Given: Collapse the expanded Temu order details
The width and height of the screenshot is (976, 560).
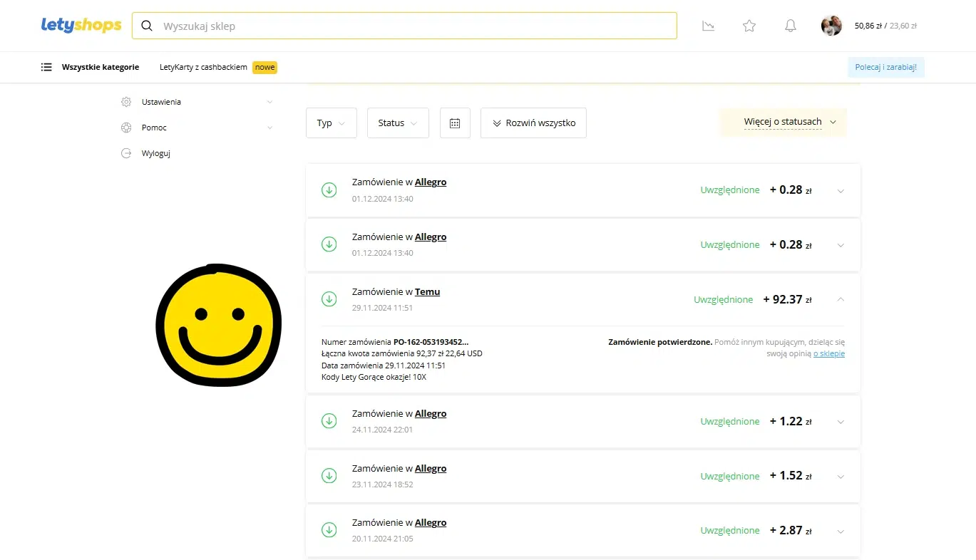Looking at the screenshot, I should tap(841, 299).
